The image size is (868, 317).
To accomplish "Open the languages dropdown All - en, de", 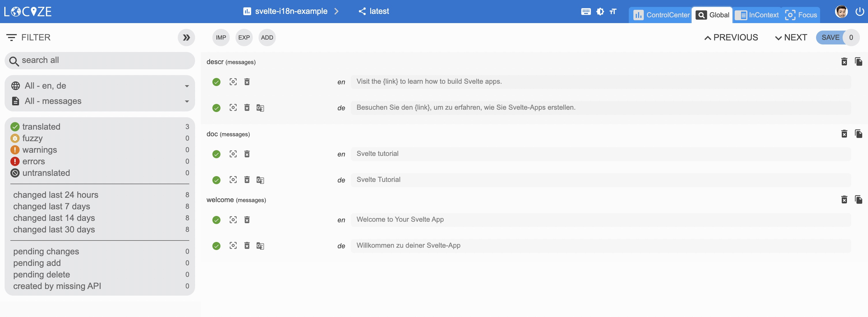I will pyautogui.click(x=100, y=86).
